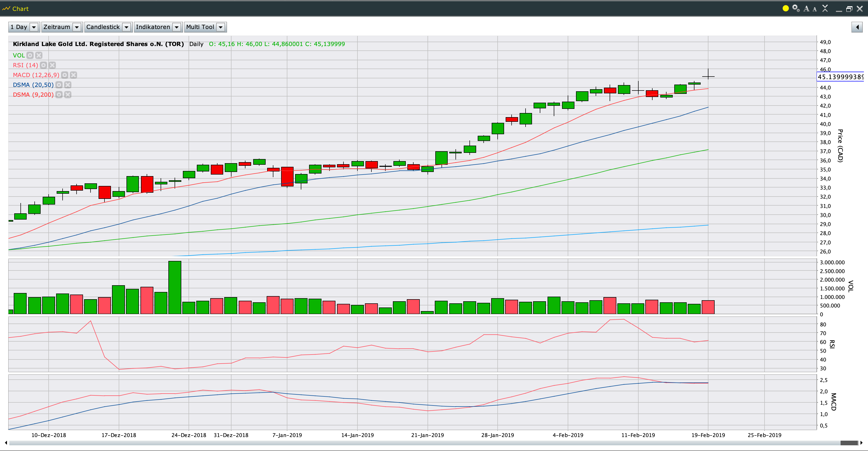The image size is (868, 451).
Task: Open the Multi Tool menu
Action: (x=221, y=27)
